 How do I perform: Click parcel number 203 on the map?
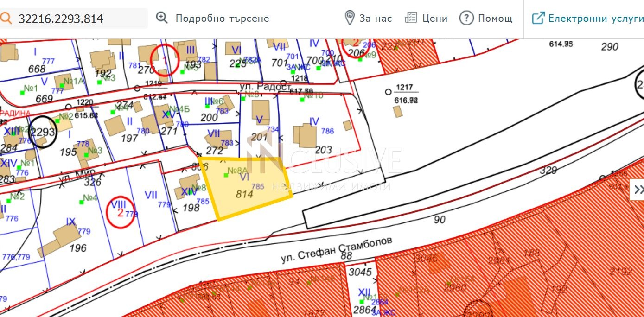click(324, 150)
